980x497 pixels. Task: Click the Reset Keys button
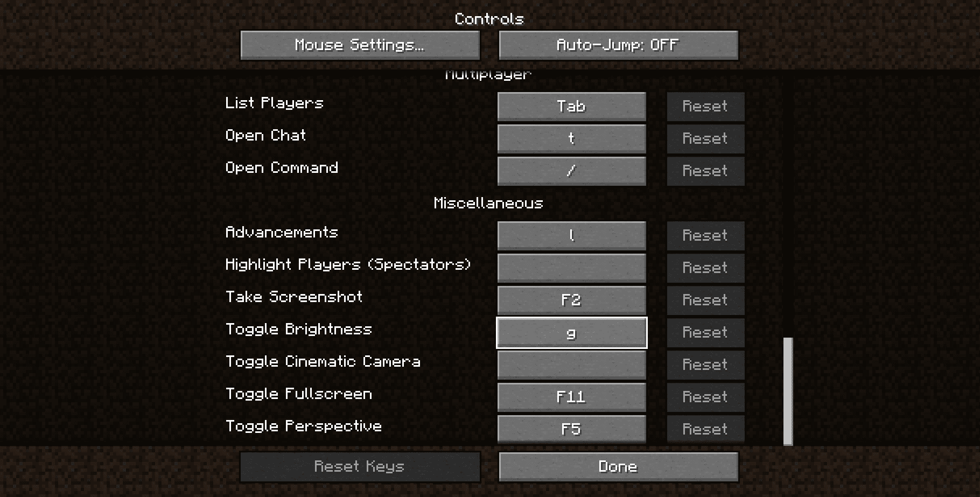(360, 467)
